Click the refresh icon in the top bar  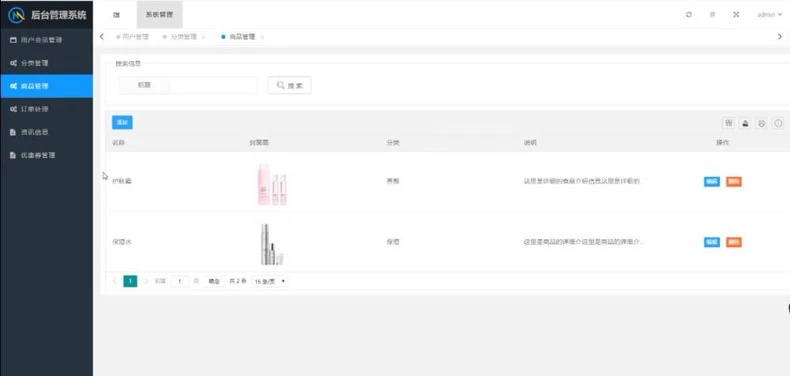tap(689, 15)
